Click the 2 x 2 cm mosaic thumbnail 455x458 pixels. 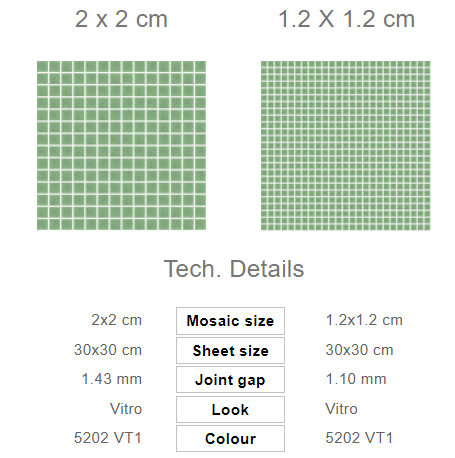(x=121, y=145)
